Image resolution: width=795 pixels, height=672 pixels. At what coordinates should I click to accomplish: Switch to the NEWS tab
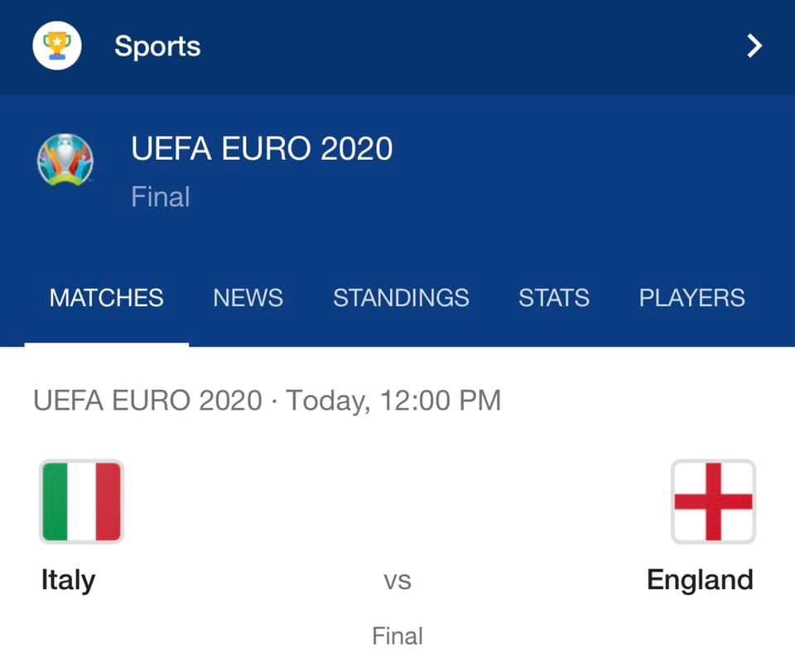tap(248, 297)
